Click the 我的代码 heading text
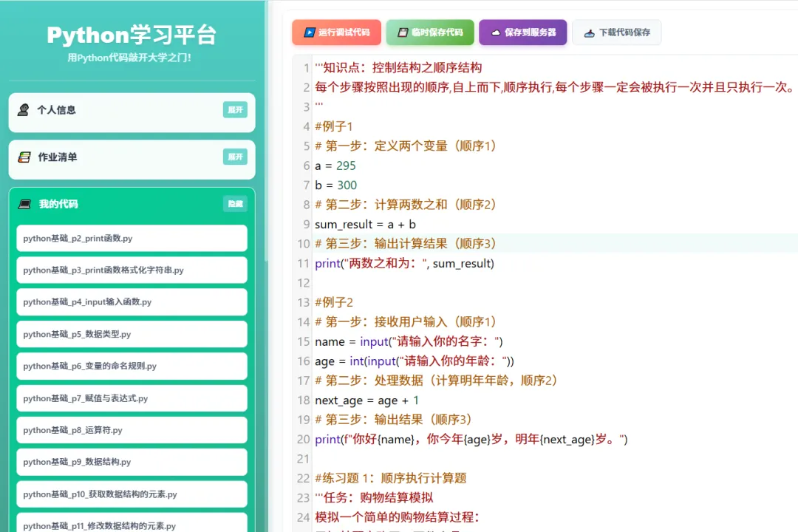The width and height of the screenshot is (798, 532). (58, 204)
